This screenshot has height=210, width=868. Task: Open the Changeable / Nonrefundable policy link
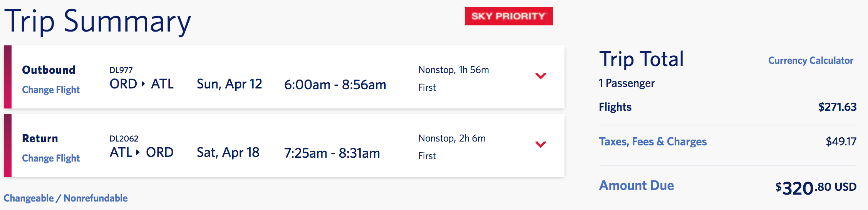66,198
